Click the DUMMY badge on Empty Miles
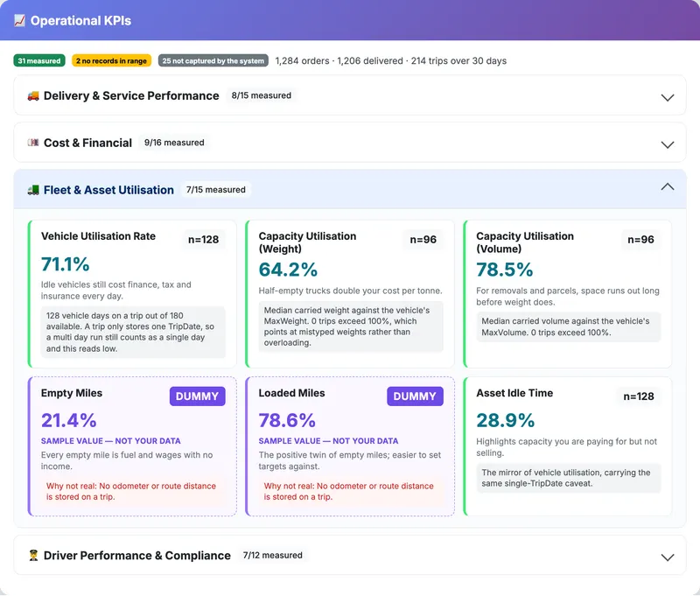The width and height of the screenshot is (700, 596). (198, 396)
